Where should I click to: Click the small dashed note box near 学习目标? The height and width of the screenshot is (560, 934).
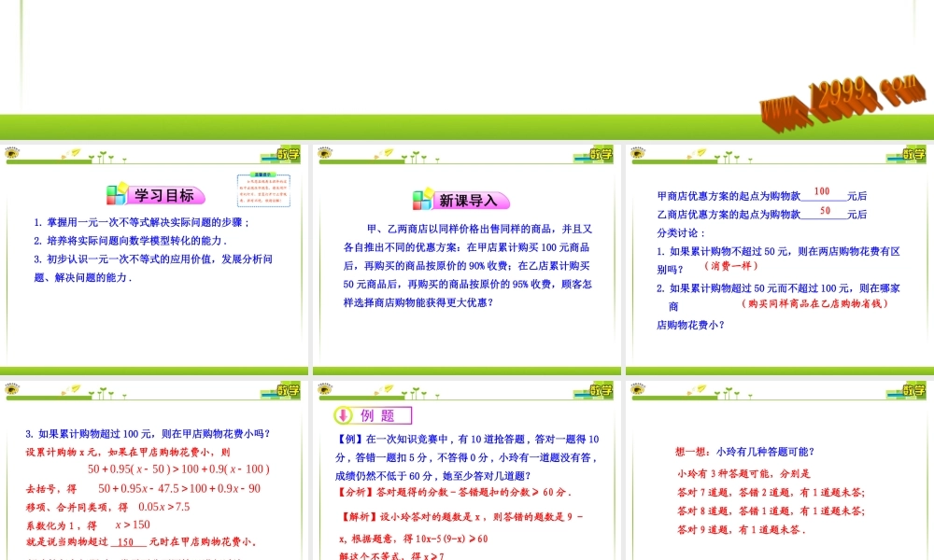[x=263, y=189]
